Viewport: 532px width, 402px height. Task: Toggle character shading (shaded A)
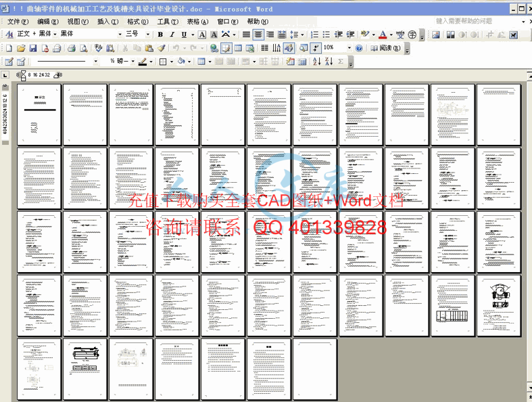(214, 35)
